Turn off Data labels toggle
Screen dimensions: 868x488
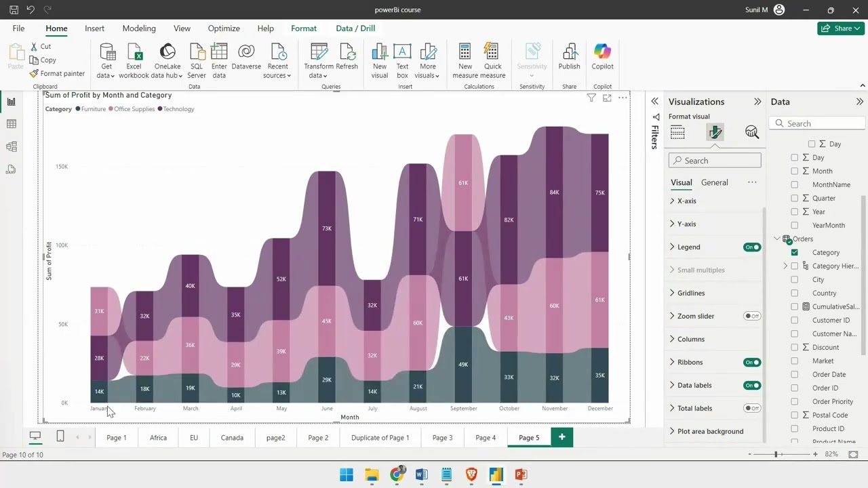click(x=752, y=386)
